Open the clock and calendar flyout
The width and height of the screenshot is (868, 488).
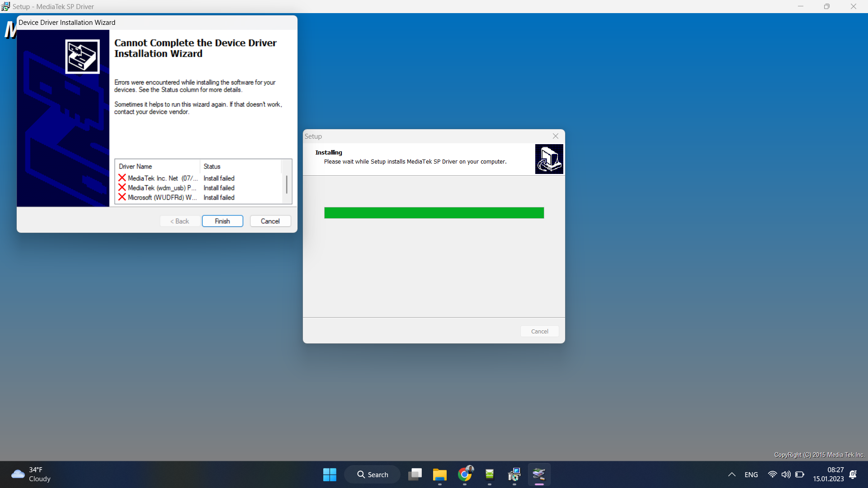pyautogui.click(x=828, y=474)
